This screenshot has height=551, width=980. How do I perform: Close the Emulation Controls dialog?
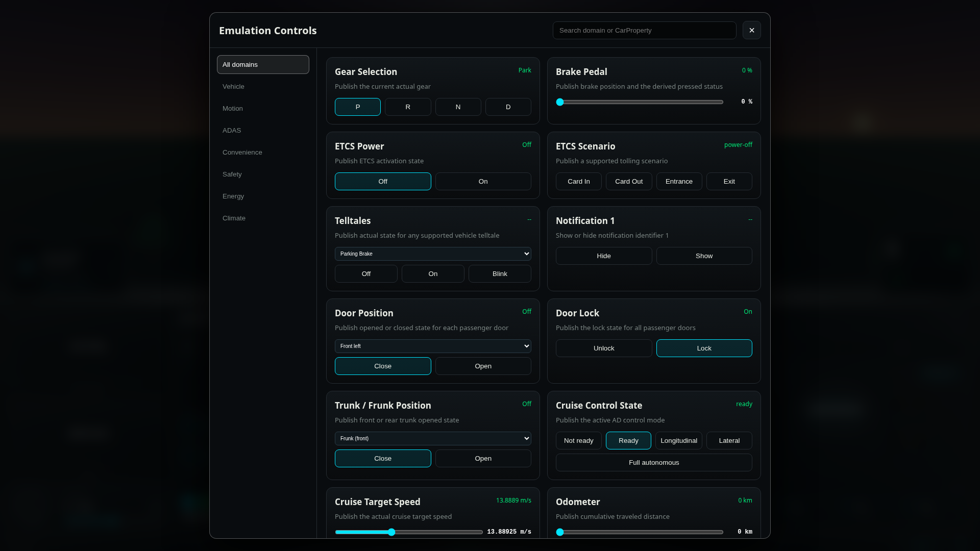click(x=751, y=30)
